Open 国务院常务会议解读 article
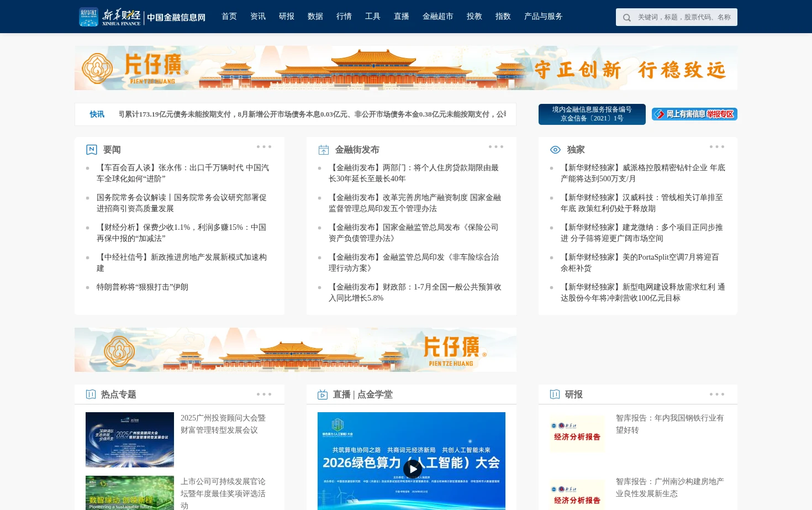The width and height of the screenshot is (812, 510). [182, 203]
